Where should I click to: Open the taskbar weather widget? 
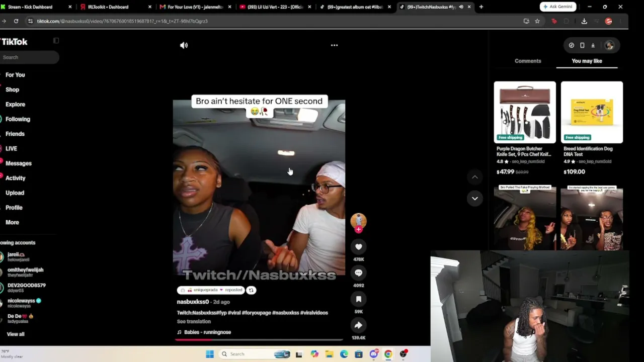coord(12,354)
